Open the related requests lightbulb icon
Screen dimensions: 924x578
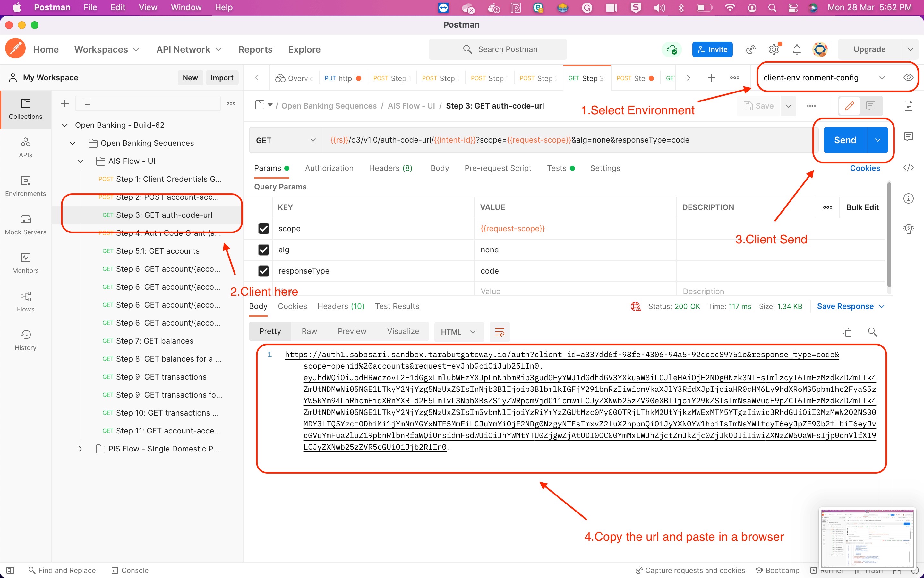909,229
